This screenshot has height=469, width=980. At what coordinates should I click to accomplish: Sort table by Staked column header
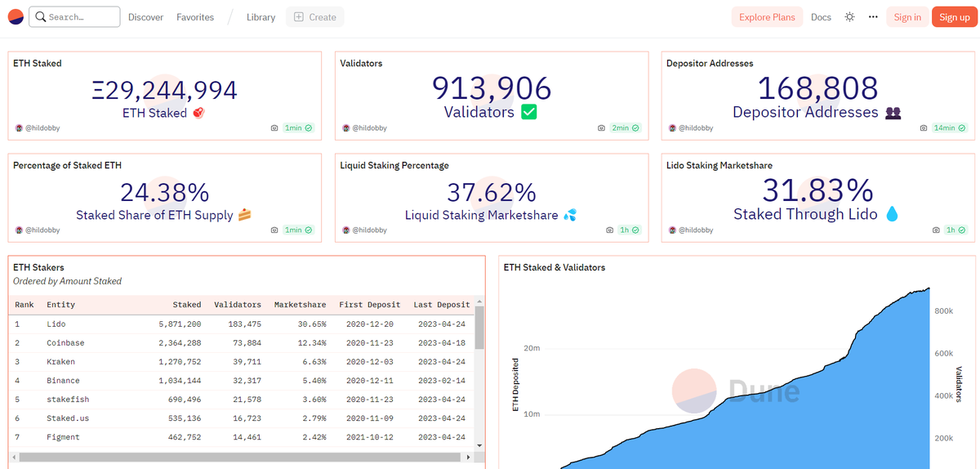[x=187, y=305]
